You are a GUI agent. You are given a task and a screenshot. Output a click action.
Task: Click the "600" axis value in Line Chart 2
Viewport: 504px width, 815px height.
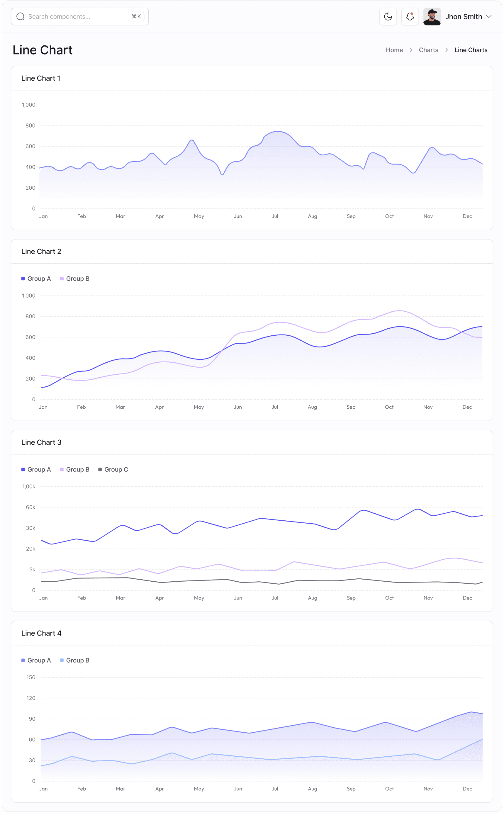30,337
